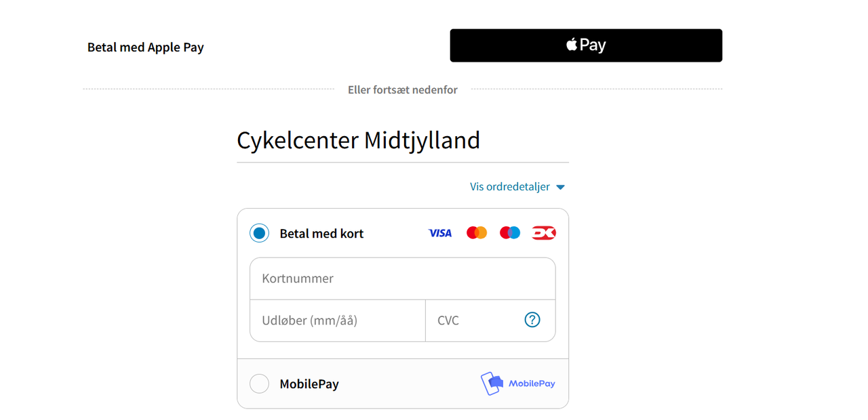Click the MobilePay option label
Image resolution: width=868 pixels, height=420 pixels.
(309, 383)
